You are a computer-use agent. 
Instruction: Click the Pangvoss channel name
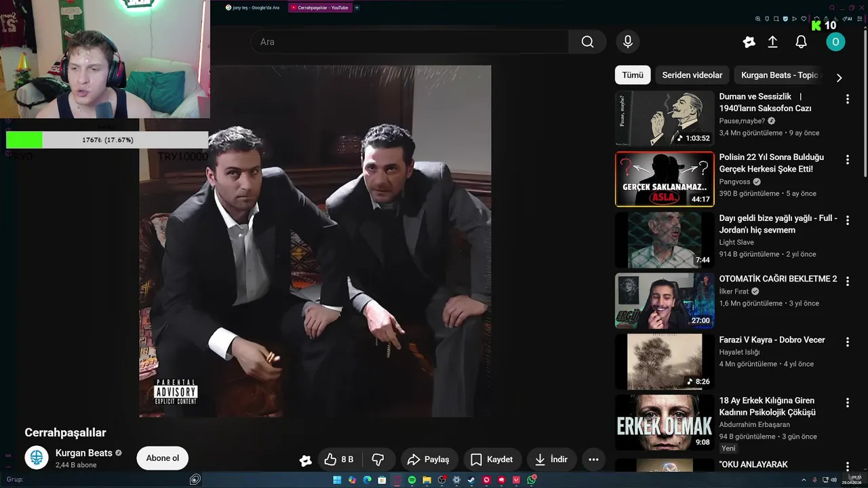[735, 182]
